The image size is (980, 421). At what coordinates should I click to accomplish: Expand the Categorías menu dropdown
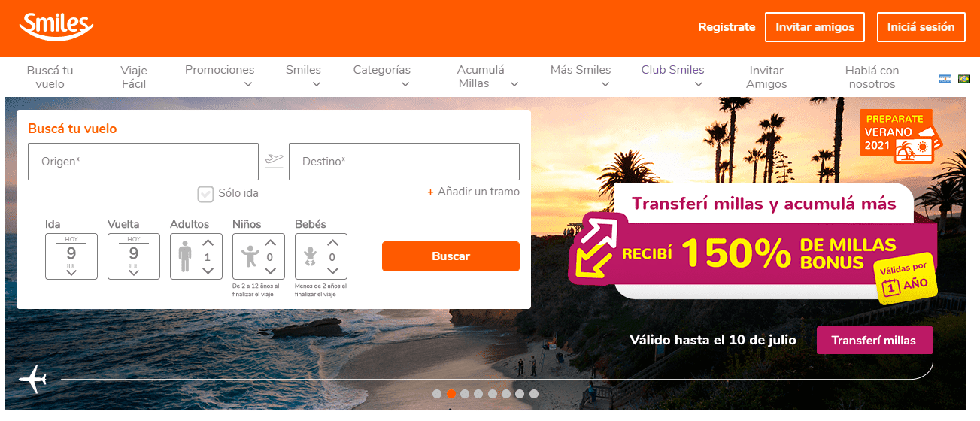[382, 77]
